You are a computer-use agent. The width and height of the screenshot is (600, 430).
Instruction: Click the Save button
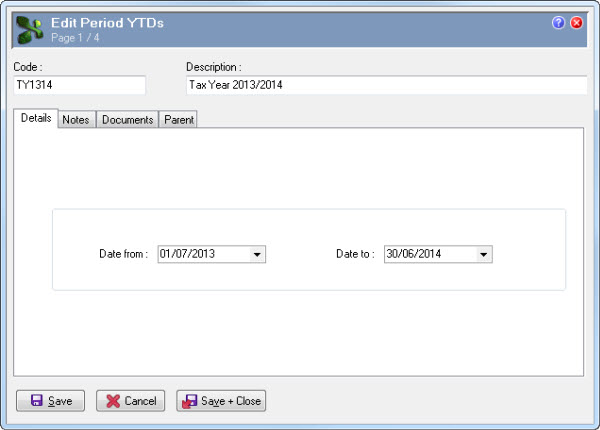[x=51, y=401]
